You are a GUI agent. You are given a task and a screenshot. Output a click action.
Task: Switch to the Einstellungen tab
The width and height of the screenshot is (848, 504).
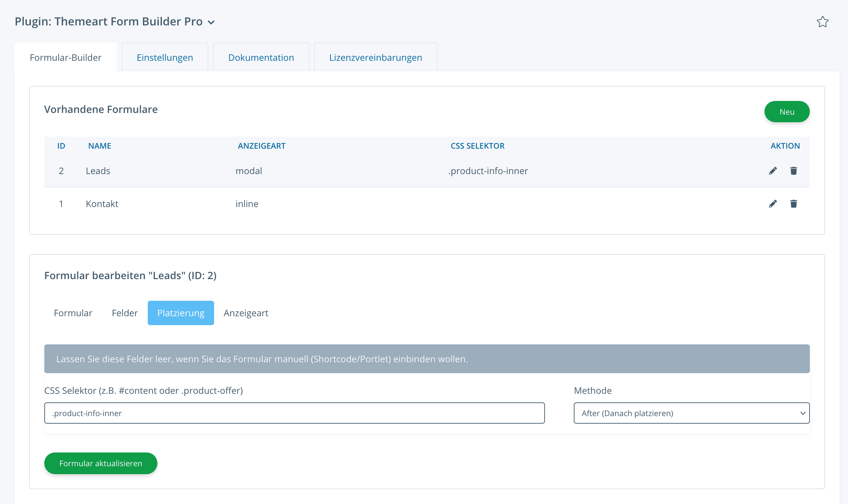(165, 58)
